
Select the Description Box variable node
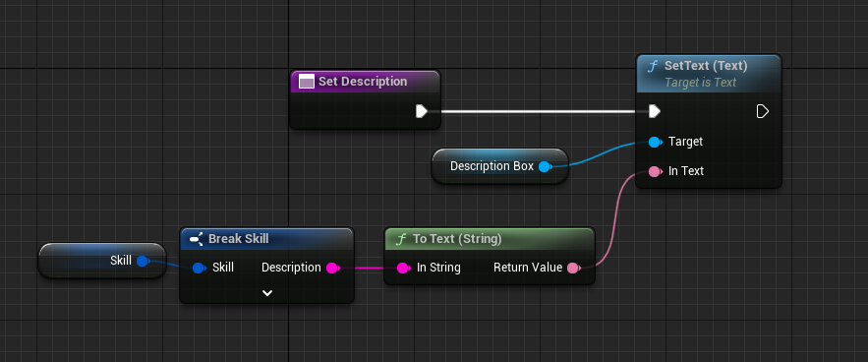(x=500, y=166)
